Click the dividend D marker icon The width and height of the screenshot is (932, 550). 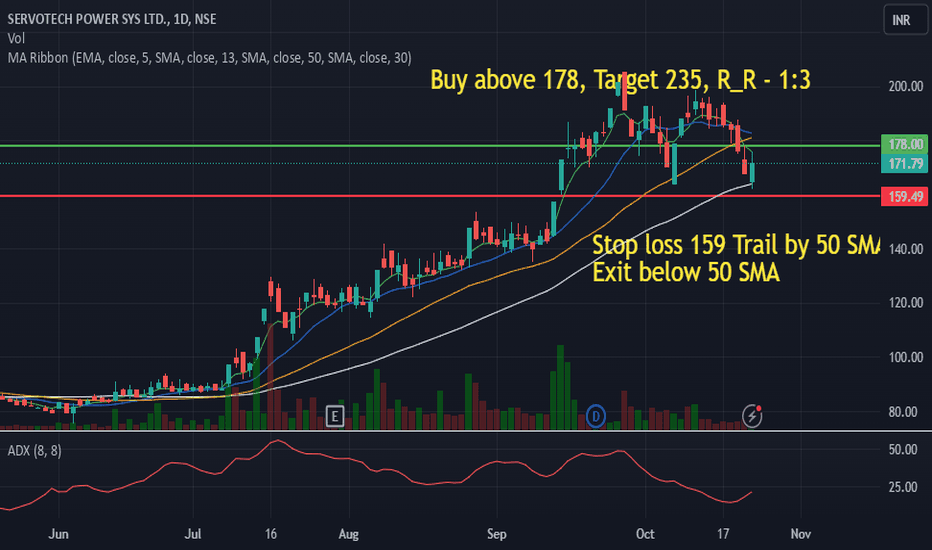[x=596, y=416]
